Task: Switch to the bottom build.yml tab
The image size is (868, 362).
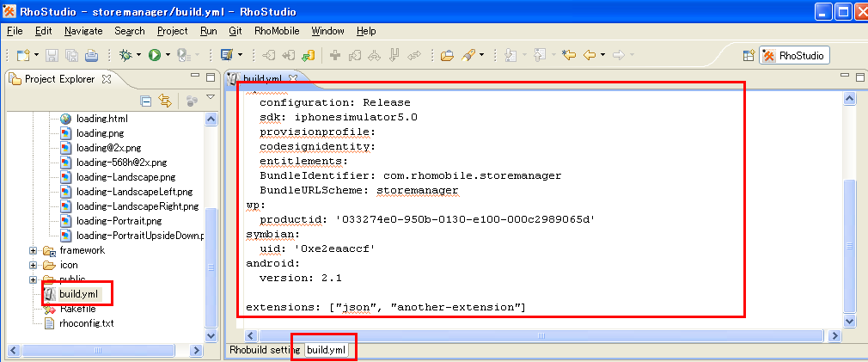Action: [326, 350]
